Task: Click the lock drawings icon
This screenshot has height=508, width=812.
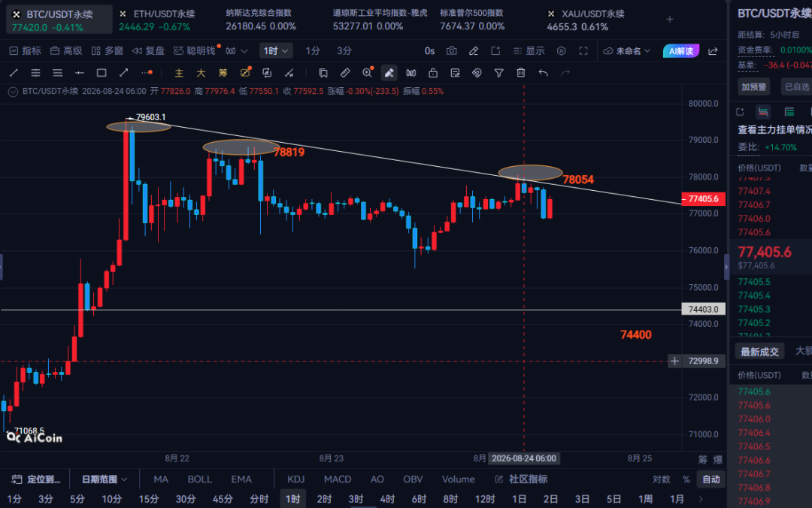Action: tap(433, 73)
